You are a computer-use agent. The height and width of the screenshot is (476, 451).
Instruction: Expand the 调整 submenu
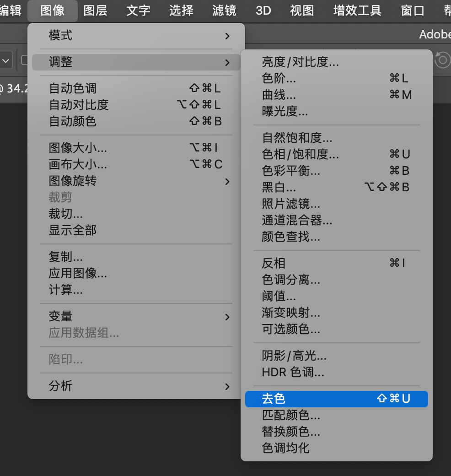pos(136,62)
